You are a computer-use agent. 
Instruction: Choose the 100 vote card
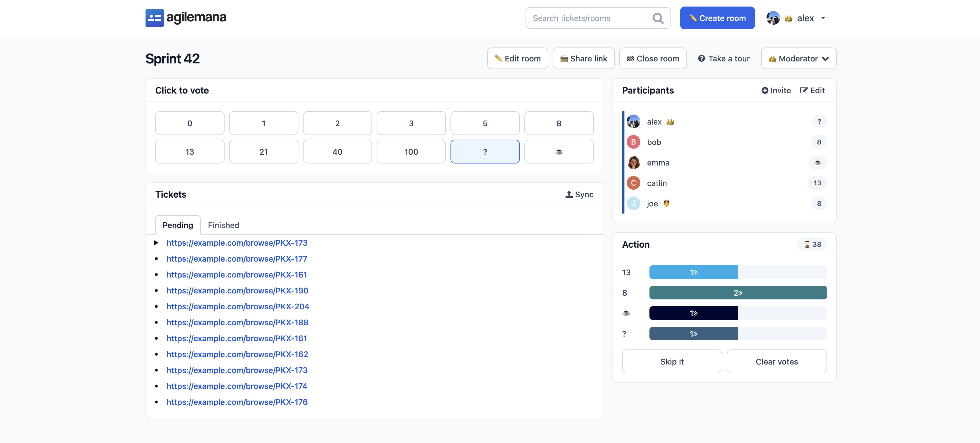[x=411, y=152]
